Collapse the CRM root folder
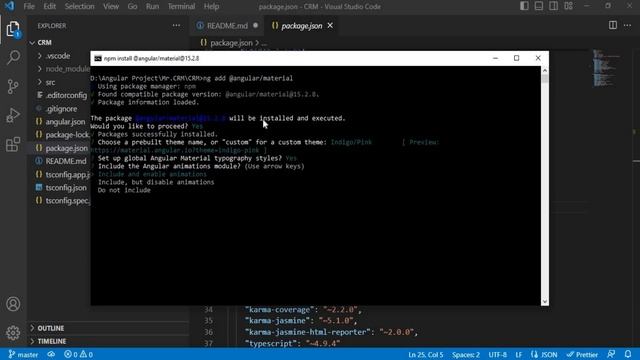 (x=44, y=42)
